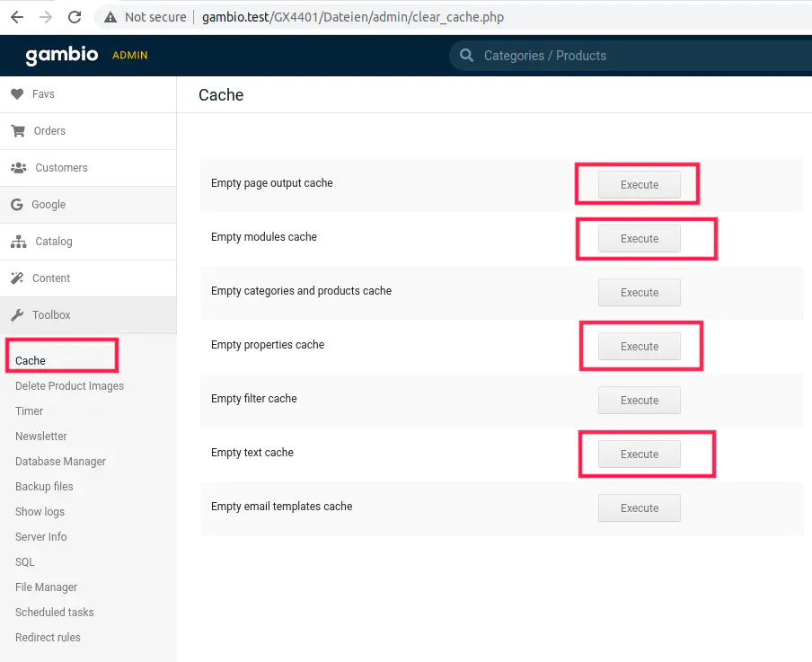Screen dimensions: 812x662
Task: Click the Toolbox wrench icon
Action: pyautogui.click(x=17, y=315)
